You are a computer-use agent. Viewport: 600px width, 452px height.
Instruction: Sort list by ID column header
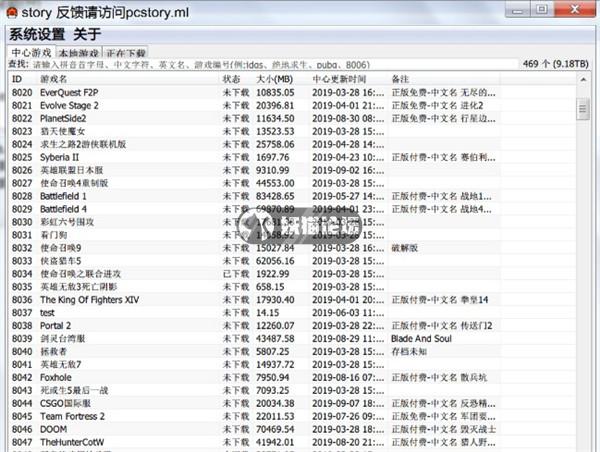point(22,78)
